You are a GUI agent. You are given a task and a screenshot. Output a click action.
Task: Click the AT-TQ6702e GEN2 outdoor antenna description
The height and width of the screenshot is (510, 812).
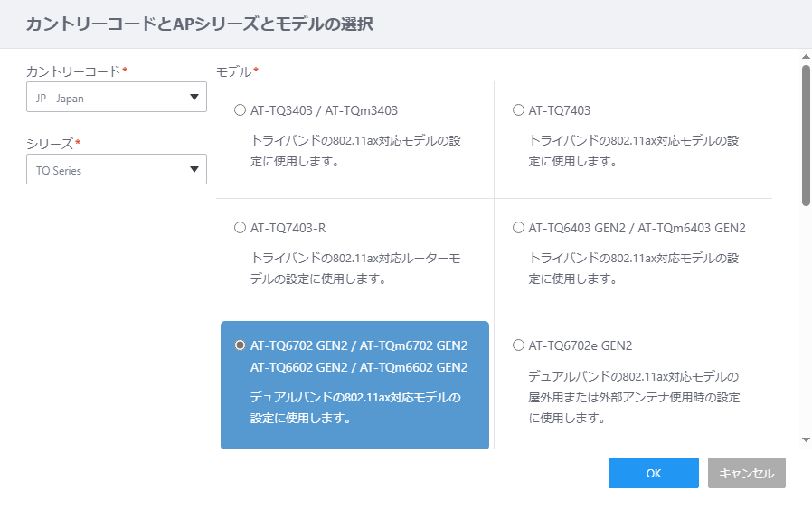tap(634, 397)
